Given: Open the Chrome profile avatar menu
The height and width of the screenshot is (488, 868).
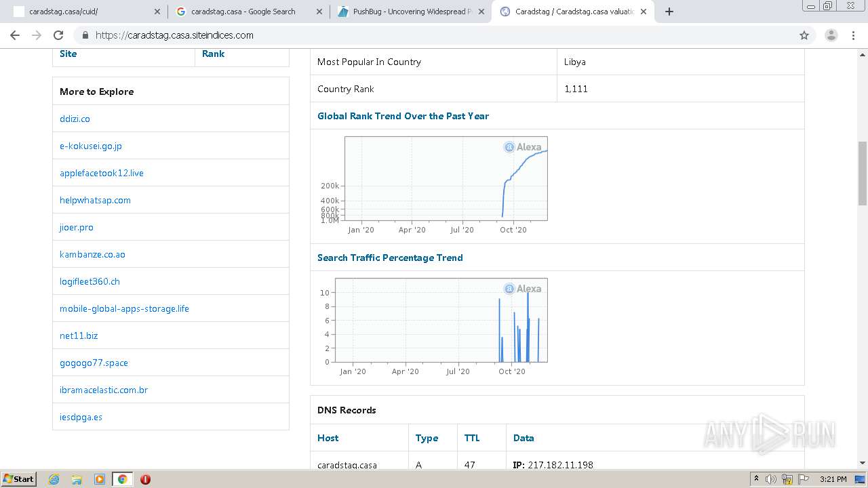Looking at the screenshot, I should (831, 35).
